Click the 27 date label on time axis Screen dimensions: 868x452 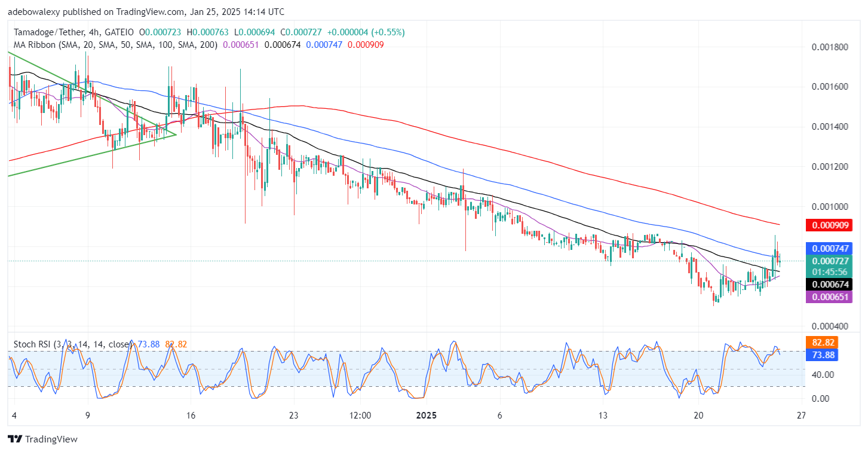point(802,416)
